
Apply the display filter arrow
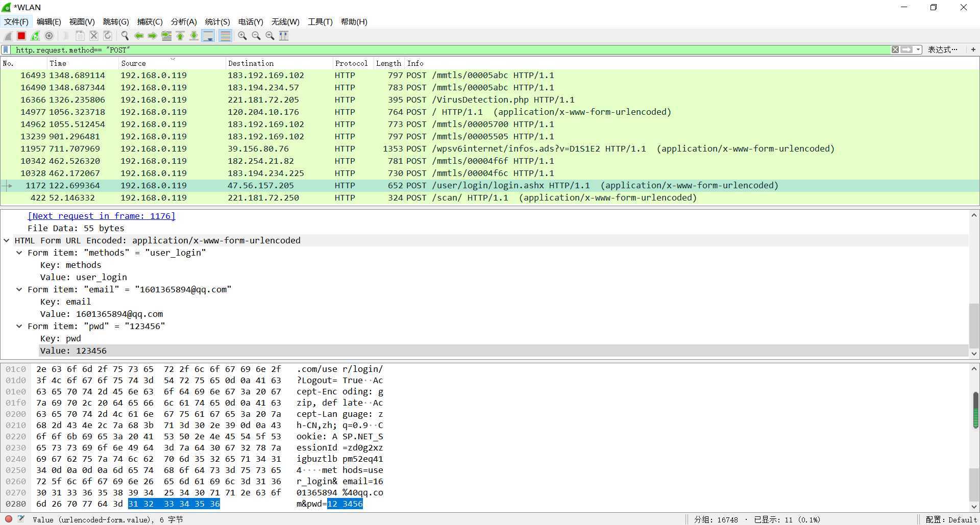pyautogui.click(x=906, y=49)
